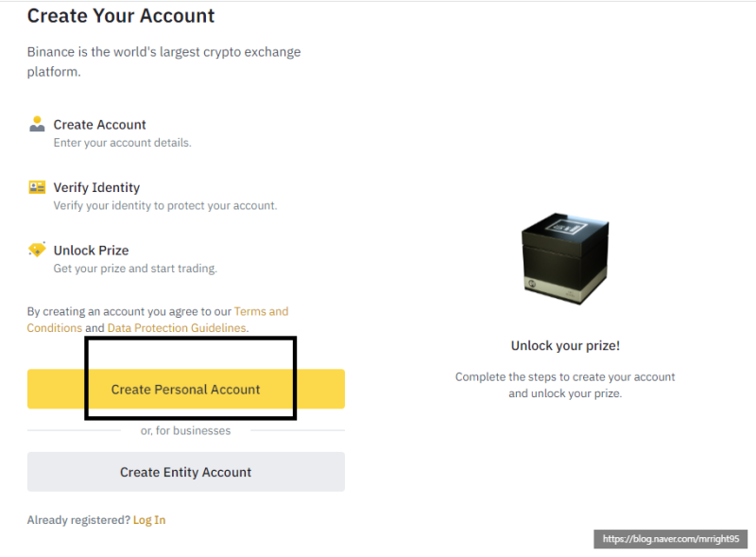Click the Verify Identity step heading
Viewport: 756px width, 557px height.
pos(97,187)
